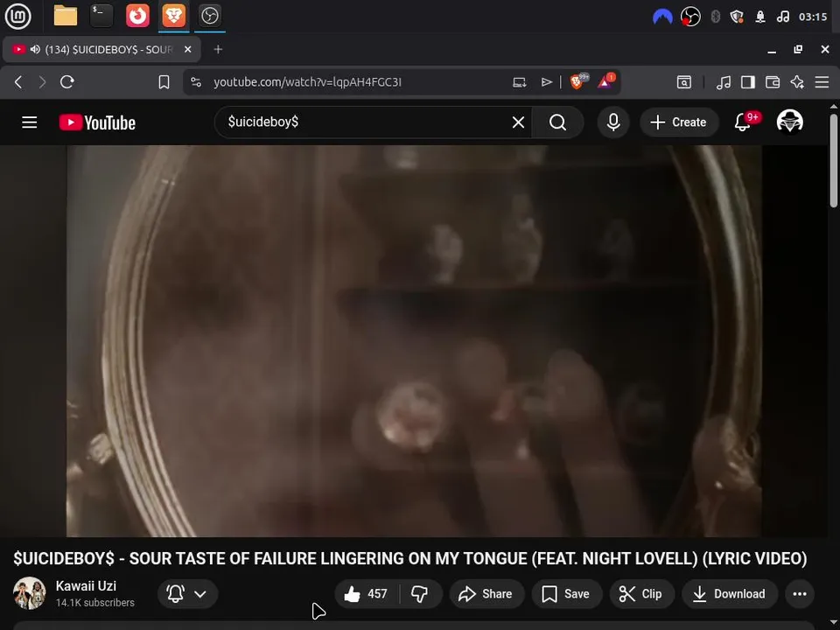This screenshot has height=630, width=840.
Task: Open the Kawaii Uzi channel avatar
Action: point(29,593)
